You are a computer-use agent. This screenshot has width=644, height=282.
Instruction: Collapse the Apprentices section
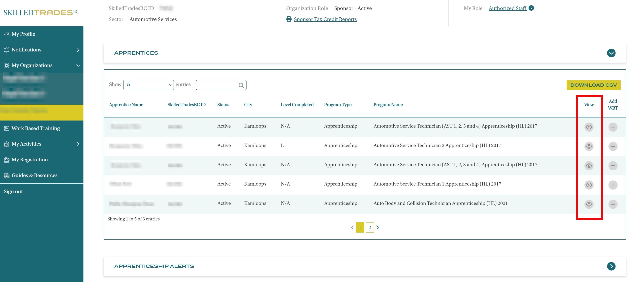pyautogui.click(x=611, y=53)
